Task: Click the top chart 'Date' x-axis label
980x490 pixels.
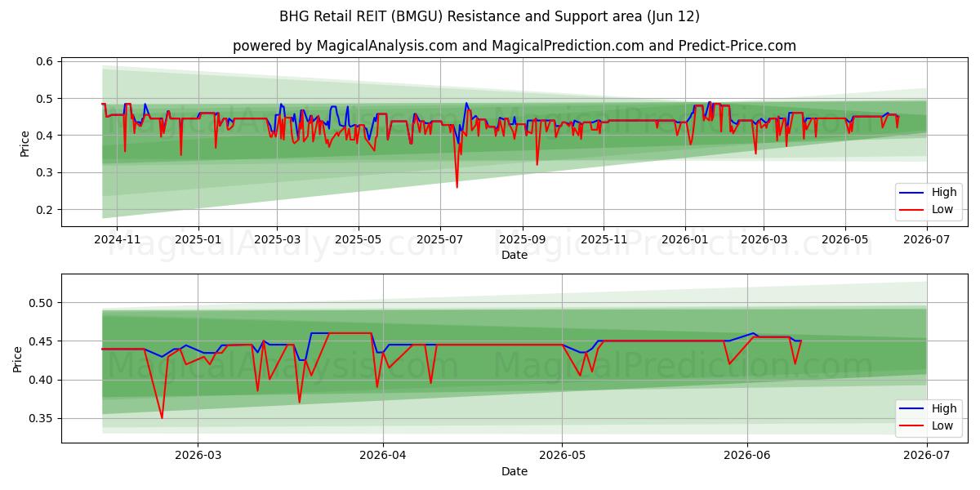Action: pos(514,256)
